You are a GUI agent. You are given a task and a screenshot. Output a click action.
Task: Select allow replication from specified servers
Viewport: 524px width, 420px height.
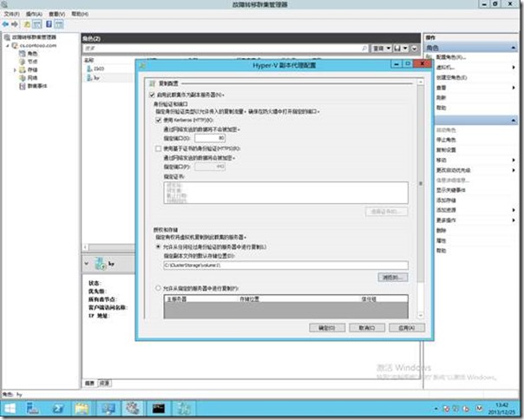158,288
